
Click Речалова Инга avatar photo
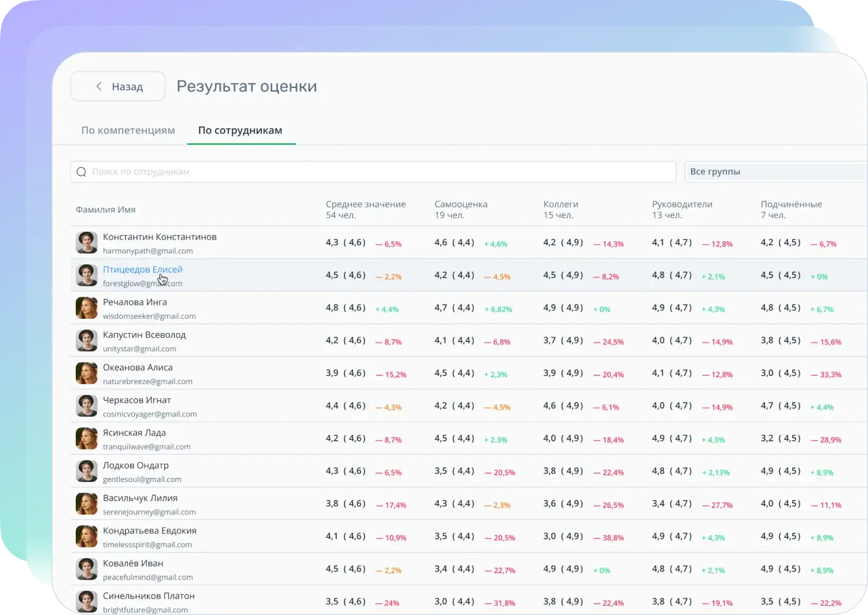coord(87,308)
